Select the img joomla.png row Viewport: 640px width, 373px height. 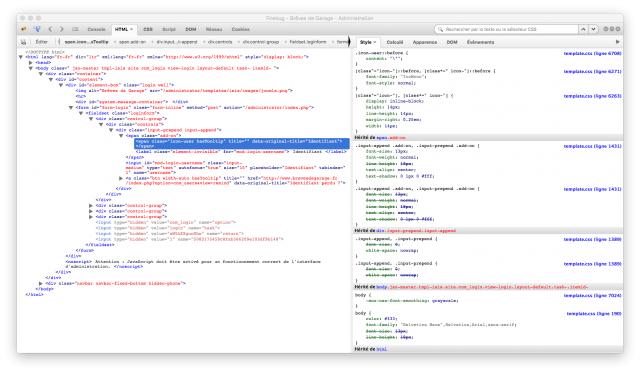click(184, 91)
